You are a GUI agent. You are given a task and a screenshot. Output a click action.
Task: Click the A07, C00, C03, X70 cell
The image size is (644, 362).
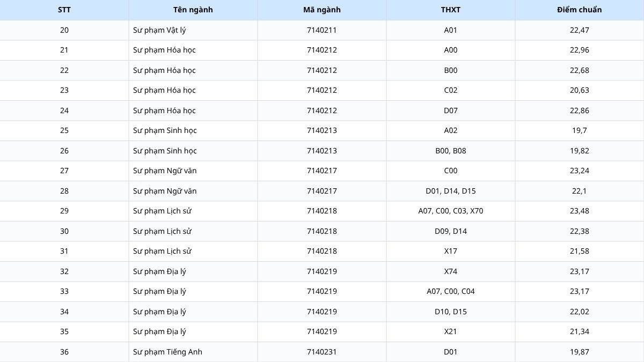coord(451,211)
